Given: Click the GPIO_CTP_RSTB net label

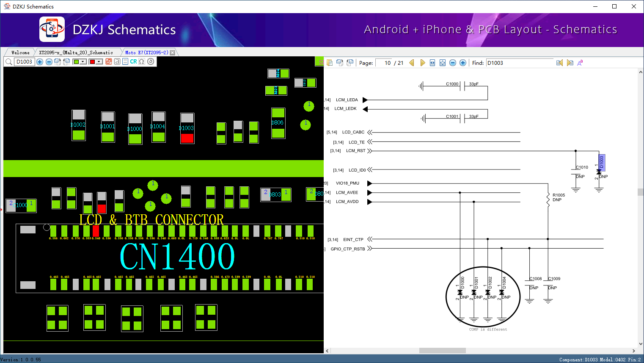Looking at the screenshot, I should (x=348, y=249).
